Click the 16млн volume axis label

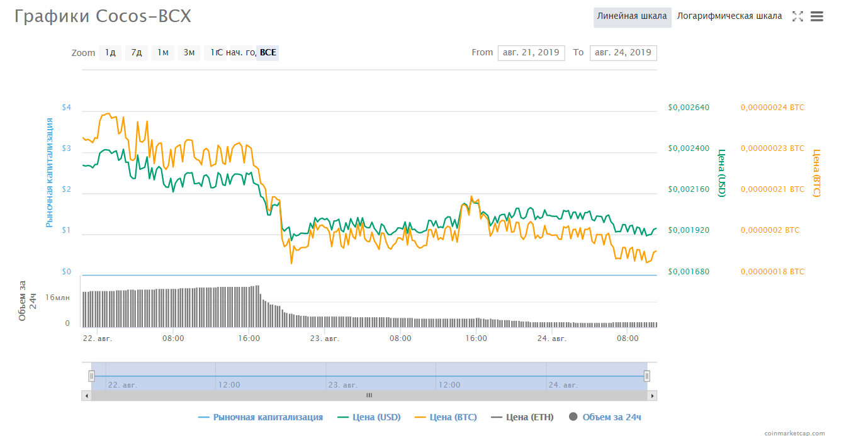[57, 298]
